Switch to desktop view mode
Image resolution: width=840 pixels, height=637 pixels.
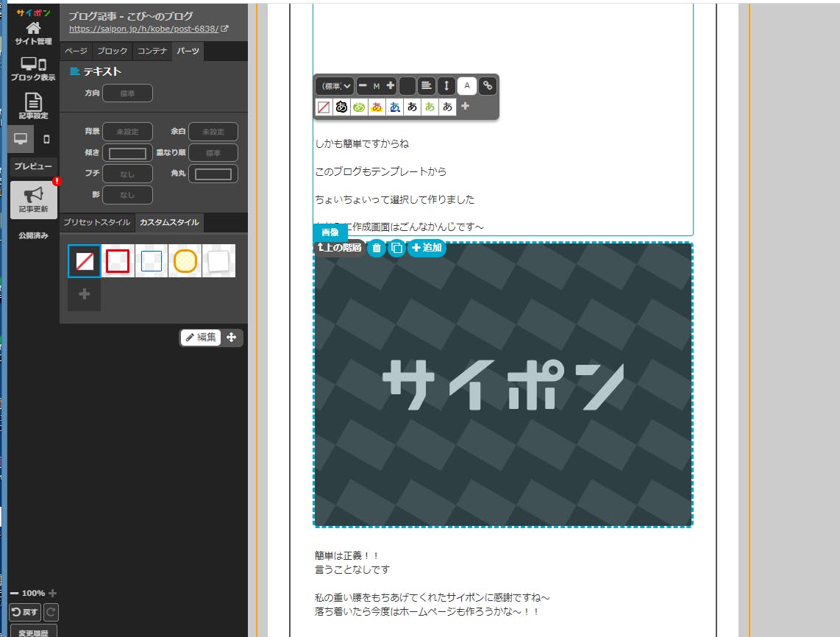pos(21,139)
